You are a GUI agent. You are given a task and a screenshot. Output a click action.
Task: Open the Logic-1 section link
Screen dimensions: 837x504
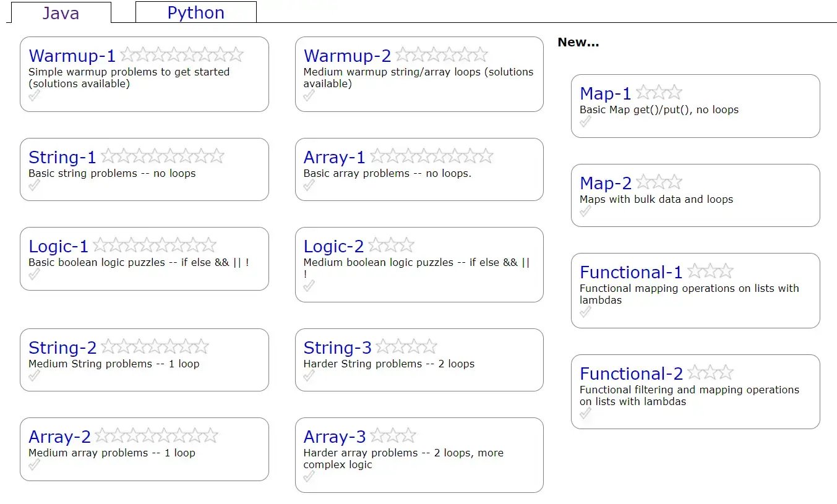(59, 246)
